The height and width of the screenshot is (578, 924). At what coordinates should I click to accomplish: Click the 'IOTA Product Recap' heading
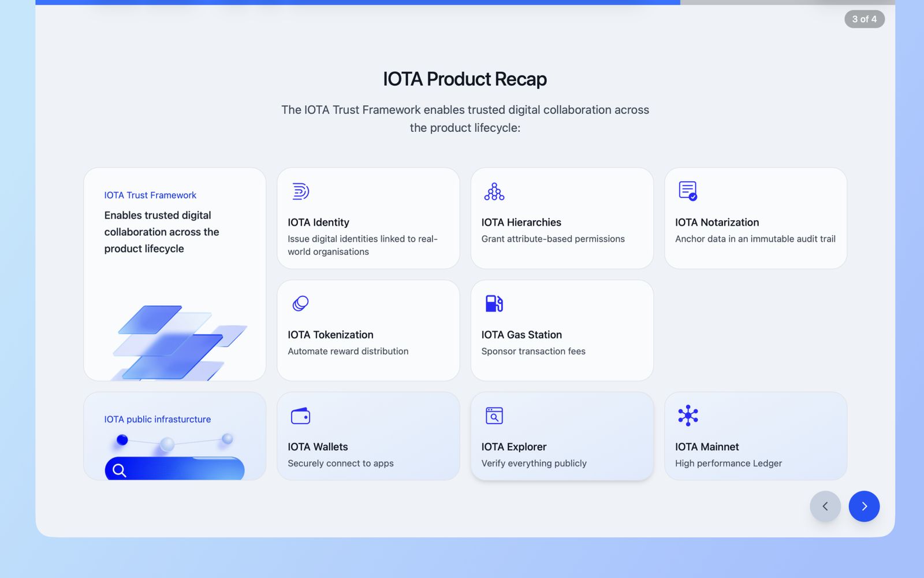pos(465,79)
